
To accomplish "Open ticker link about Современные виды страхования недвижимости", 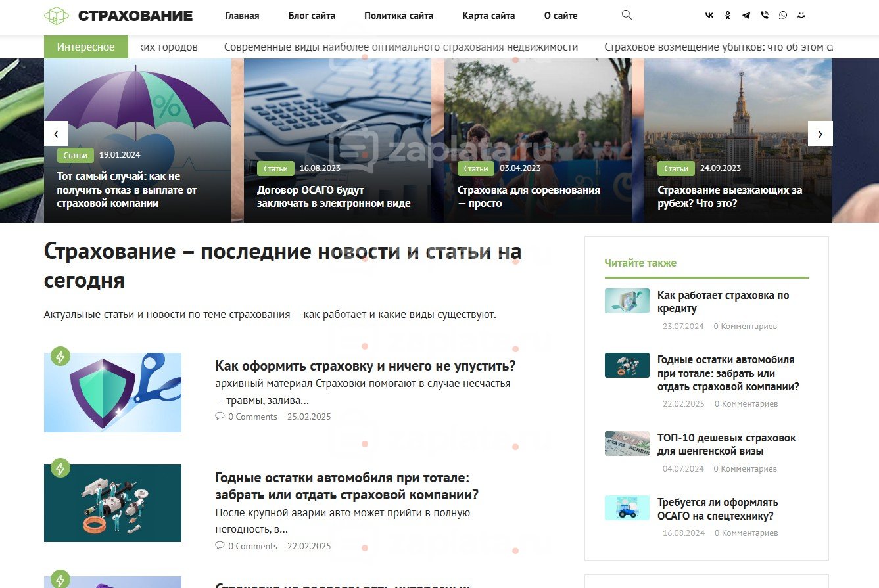I will click(401, 47).
